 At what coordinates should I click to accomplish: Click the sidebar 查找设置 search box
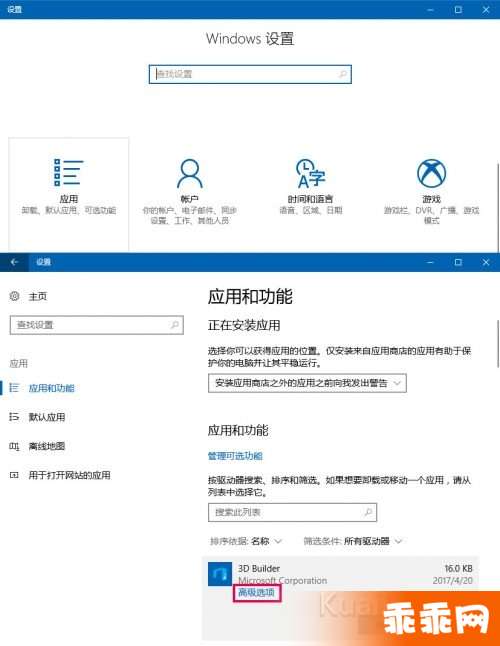tap(97, 325)
